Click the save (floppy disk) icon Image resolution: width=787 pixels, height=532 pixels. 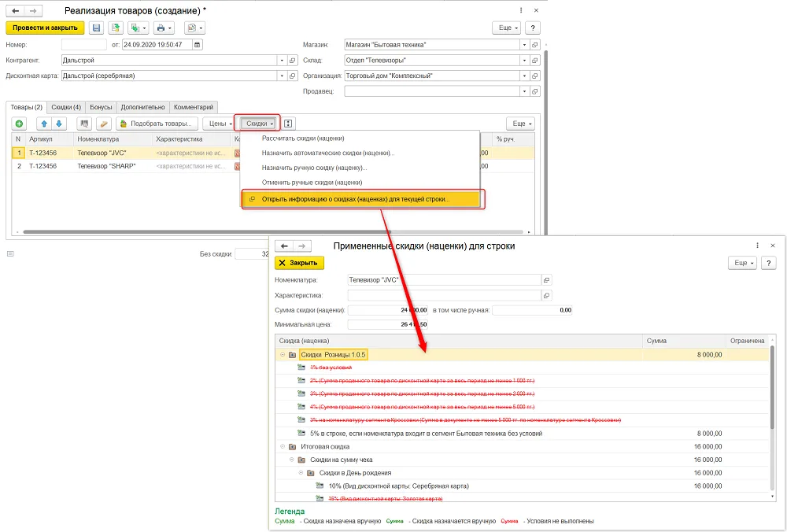tap(96, 28)
